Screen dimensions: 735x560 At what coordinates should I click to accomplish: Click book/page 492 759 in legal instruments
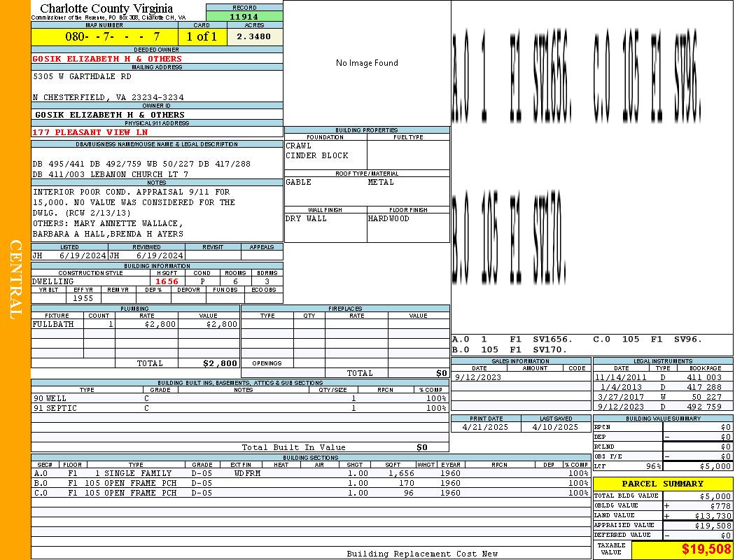[704, 407]
